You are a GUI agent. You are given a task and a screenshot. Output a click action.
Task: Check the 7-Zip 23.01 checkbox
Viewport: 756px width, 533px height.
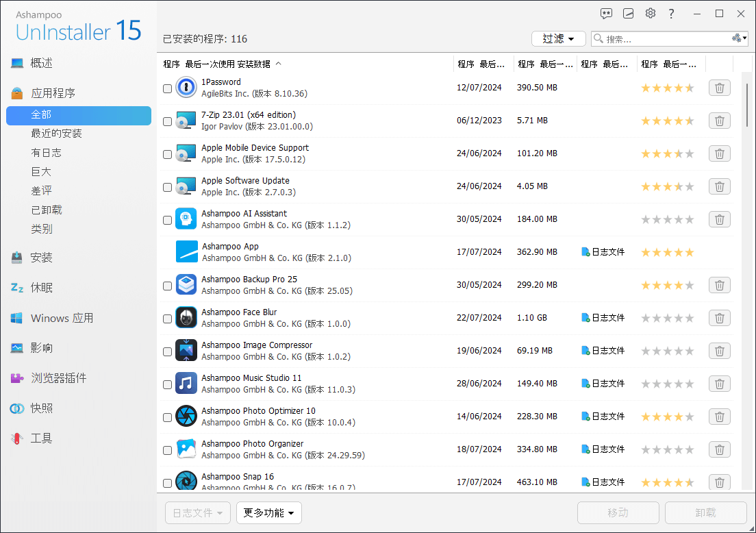pyautogui.click(x=167, y=121)
